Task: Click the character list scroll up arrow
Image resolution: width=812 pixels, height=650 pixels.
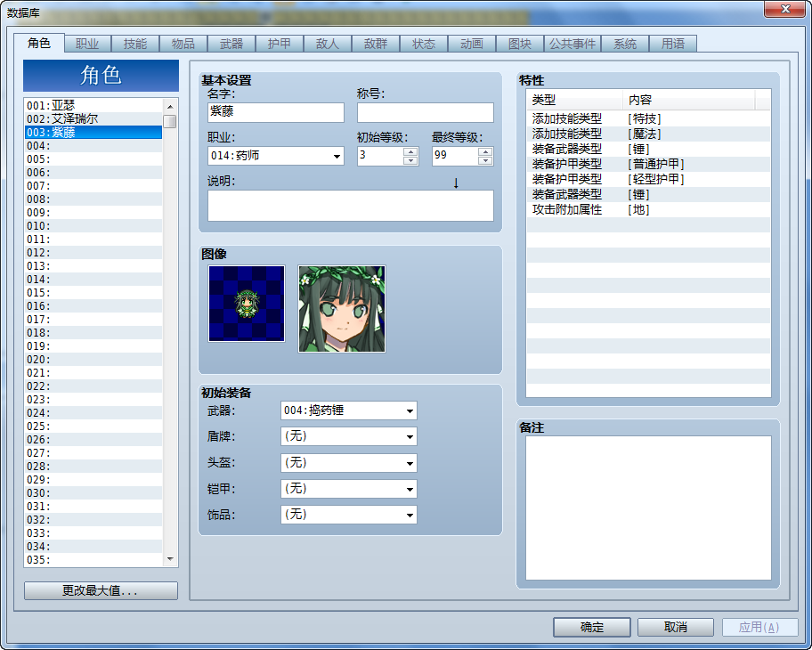Action: tap(170, 106)
